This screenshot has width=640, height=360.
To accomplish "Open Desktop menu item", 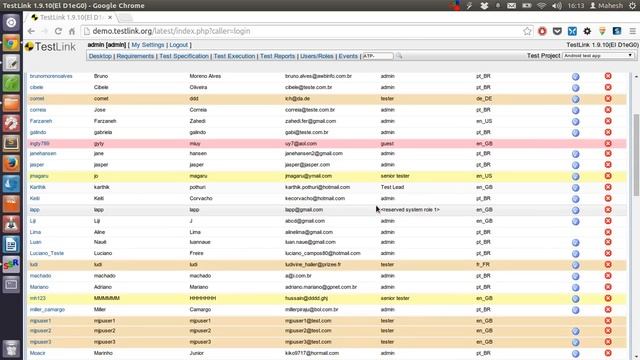I will tap(100, 56).
